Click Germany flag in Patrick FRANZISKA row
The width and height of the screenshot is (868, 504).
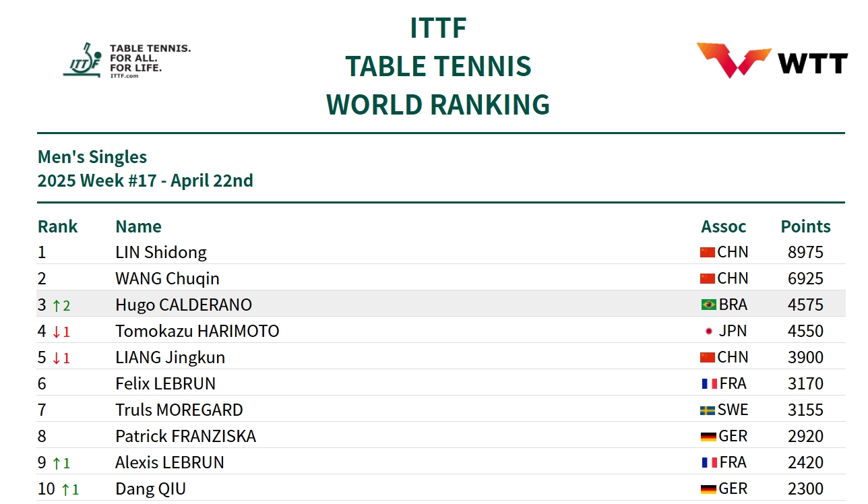708,436
